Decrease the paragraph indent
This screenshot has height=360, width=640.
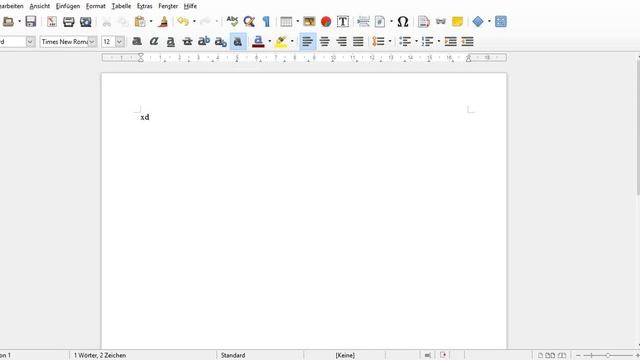[467, 41]
